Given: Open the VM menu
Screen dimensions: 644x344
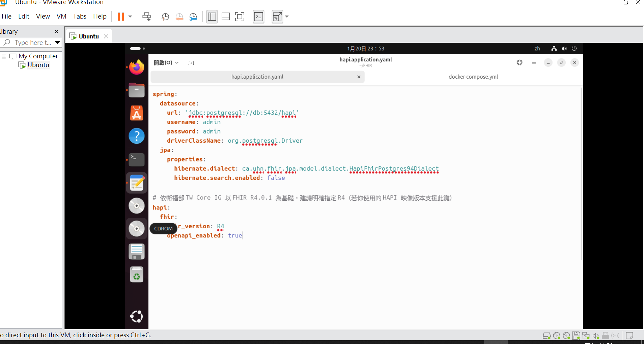Looking at the screenshot, I should (61, 16).
